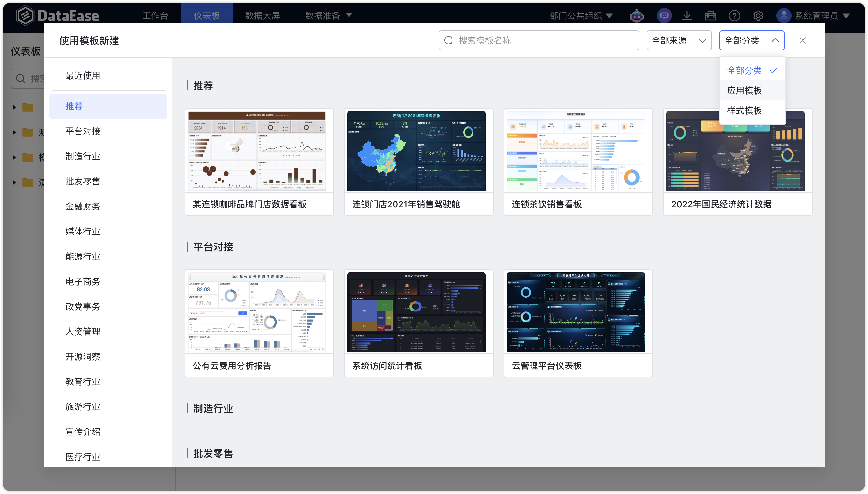This screenshot has width=868, height=494.
Task: Open the settings gear icon
Action: 758,16
